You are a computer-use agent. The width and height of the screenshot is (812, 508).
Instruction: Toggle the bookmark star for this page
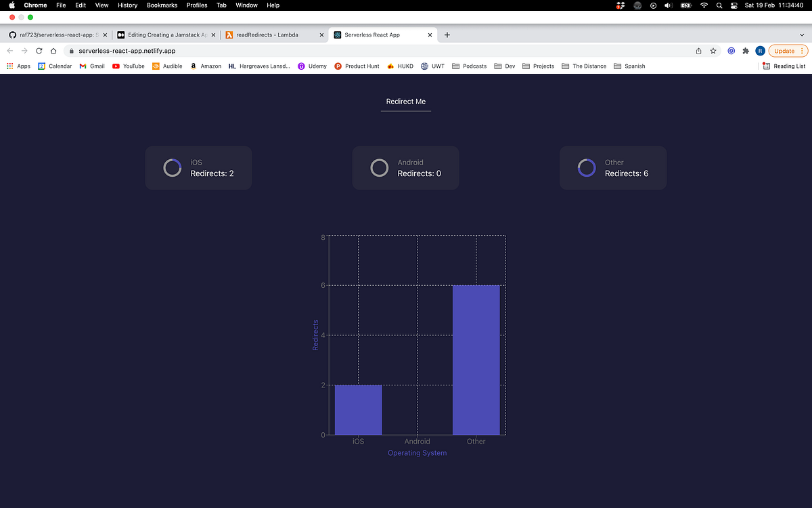point(713,50)
